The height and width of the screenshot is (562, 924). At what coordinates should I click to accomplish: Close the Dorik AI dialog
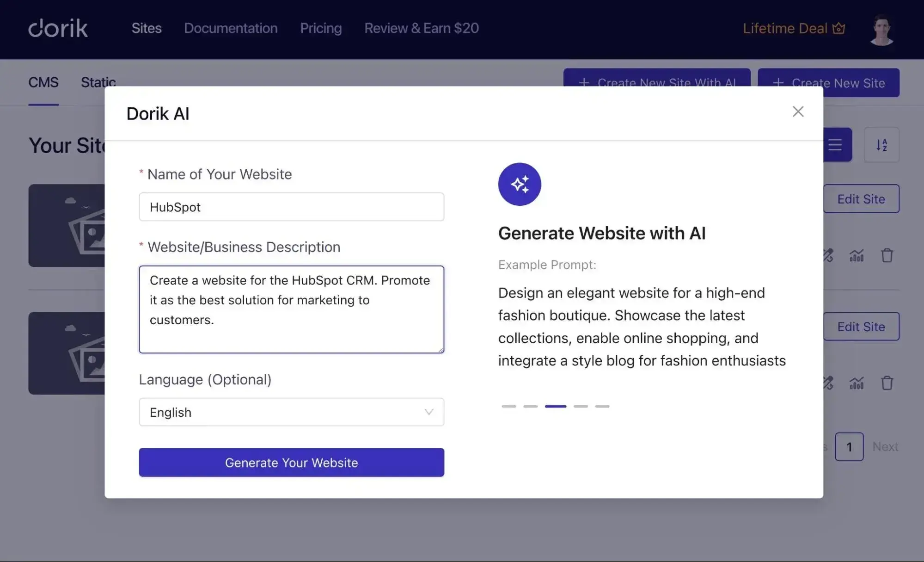coord(798,111)
